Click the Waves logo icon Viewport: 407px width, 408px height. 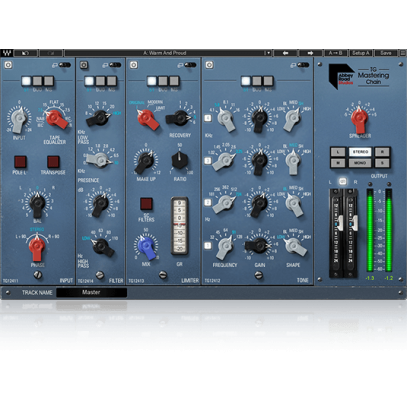[7, 53]
